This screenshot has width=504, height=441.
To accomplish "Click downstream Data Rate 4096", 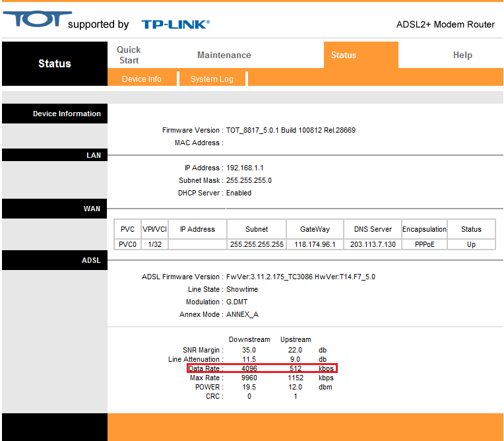I will pos(249,368).
